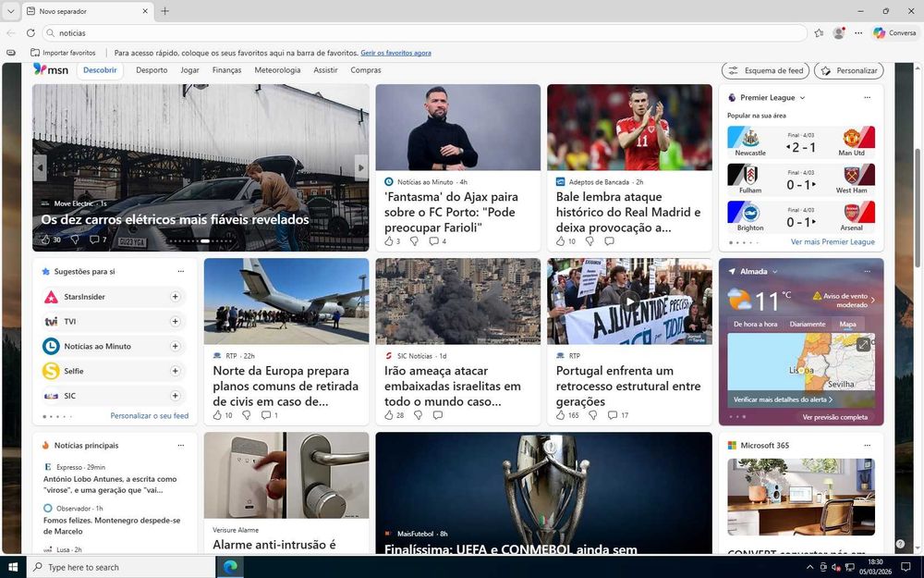
Task: Follow Notícias ao Minuto plus button
Action: [x=175, y=346]
